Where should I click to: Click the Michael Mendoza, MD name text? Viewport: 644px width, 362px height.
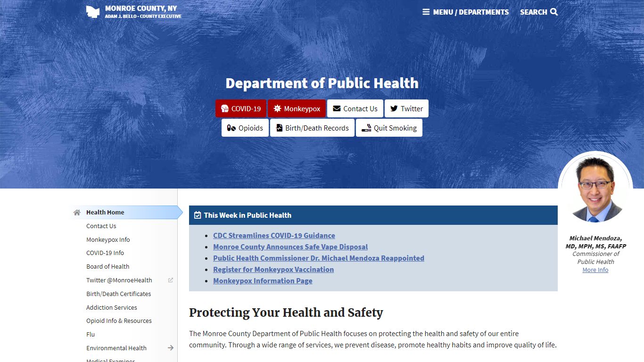pyautogui.click(x=596, y=242)
